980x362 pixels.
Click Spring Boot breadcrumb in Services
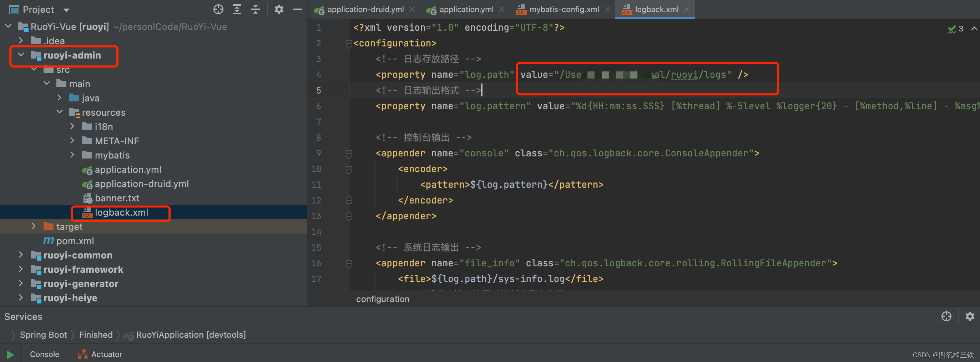(44, 335)
